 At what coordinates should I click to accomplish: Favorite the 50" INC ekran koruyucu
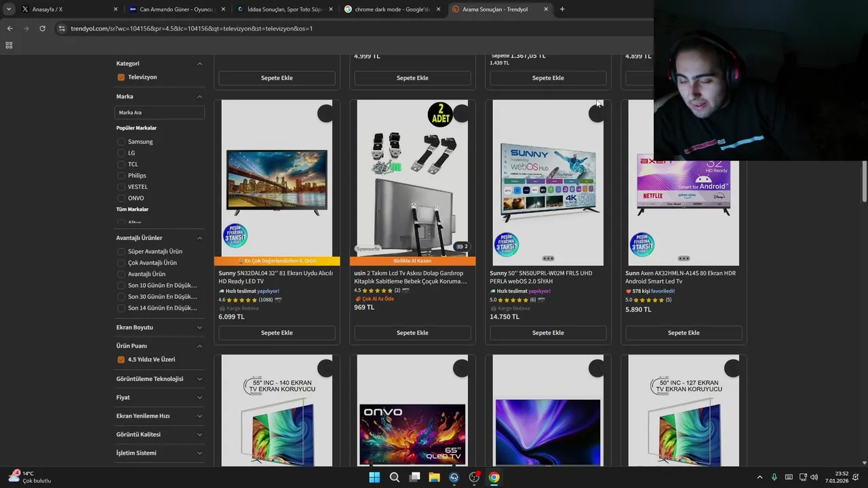pyautogui.click(x=732, y=368)
